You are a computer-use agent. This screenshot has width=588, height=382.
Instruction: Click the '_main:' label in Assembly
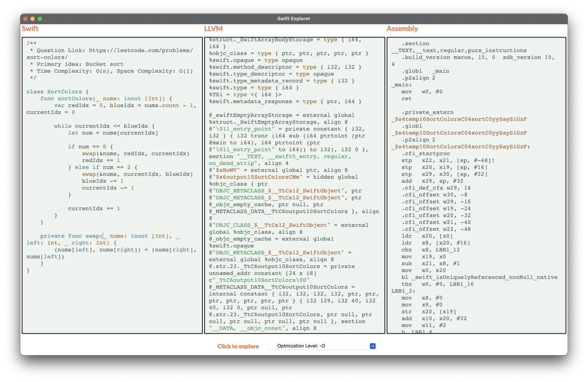(402, 85)
